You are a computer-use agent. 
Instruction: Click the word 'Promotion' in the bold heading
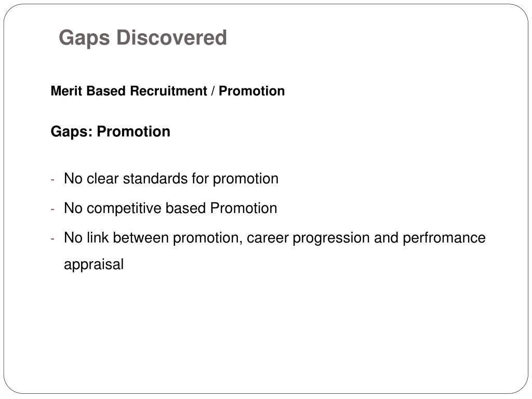coord(252,91)
